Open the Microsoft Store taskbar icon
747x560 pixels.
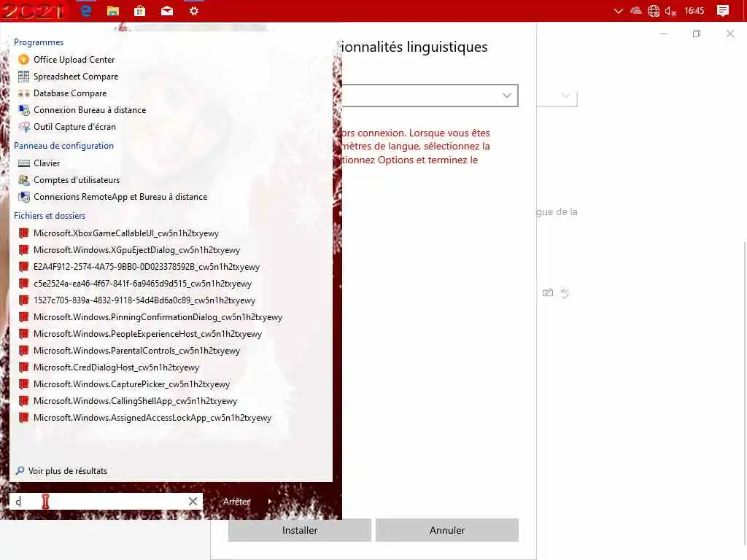pyautogui.click(x=139, y=10)
